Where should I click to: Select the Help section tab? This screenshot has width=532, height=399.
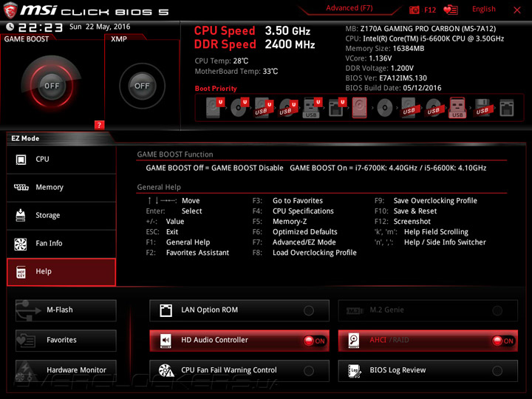pyautogui.click(x=61, y=272)
